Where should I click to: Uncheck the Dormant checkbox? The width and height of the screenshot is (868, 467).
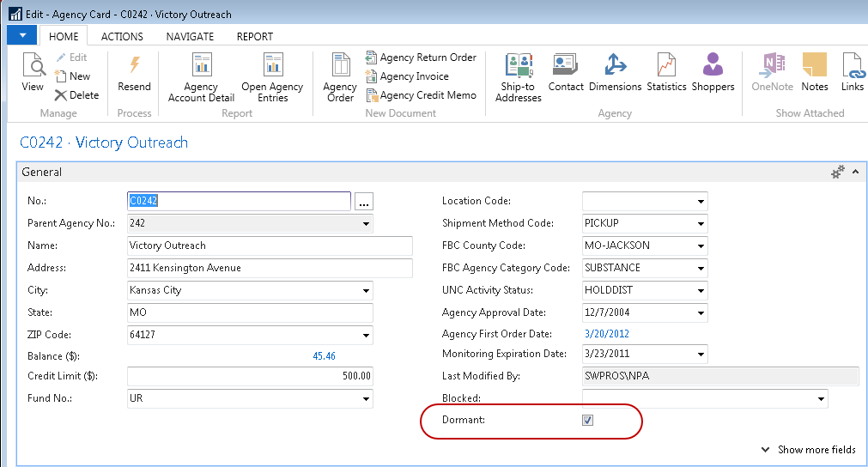588,421
